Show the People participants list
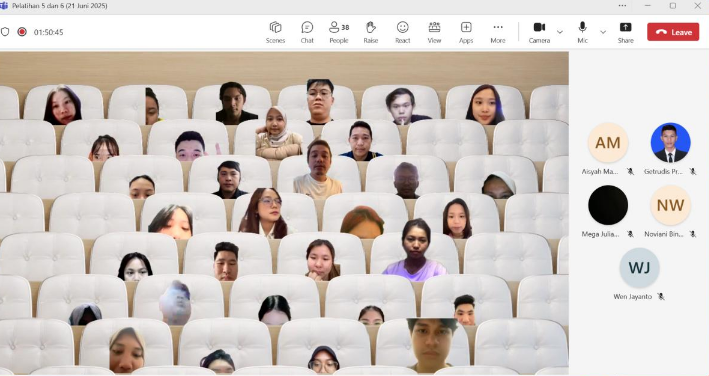Screen dimensions: 709x376 [x=339, y=32]
